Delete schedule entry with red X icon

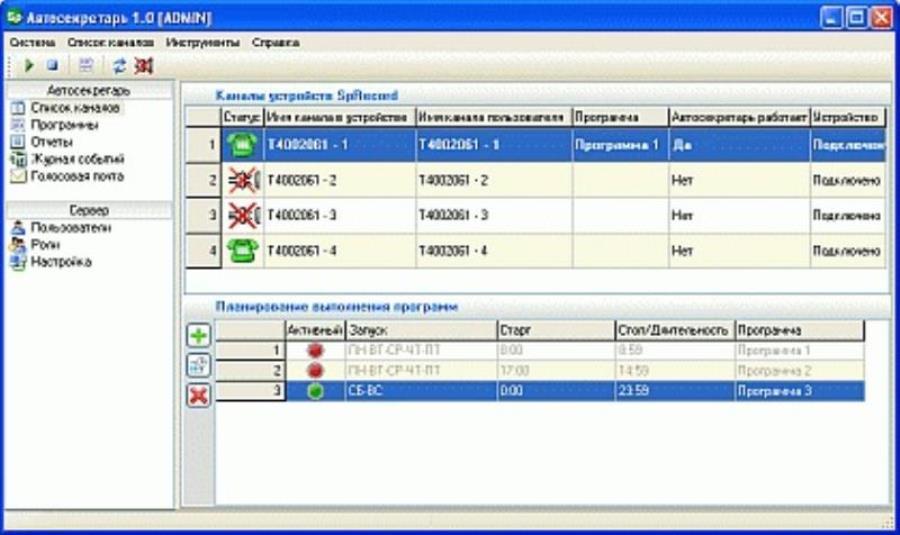(199, 395)
